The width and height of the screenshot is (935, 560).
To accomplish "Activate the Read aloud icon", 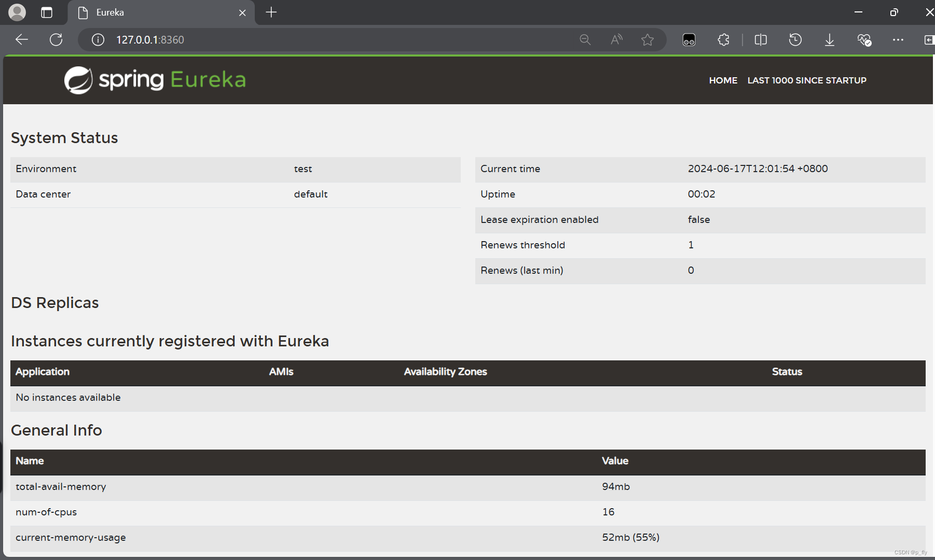I will (x=616, y=39).
